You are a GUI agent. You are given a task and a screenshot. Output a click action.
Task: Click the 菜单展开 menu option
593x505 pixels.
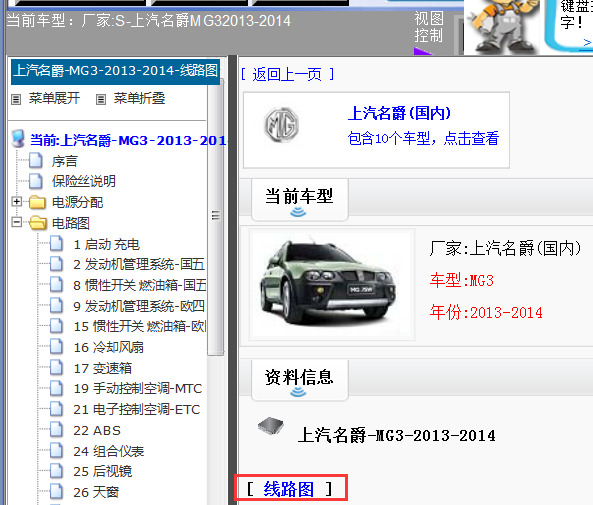click(54, 99)
